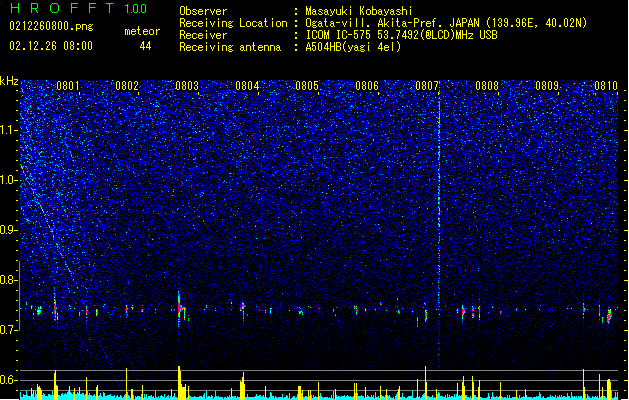Click the 0801 time marker

[x=68, y=86]
